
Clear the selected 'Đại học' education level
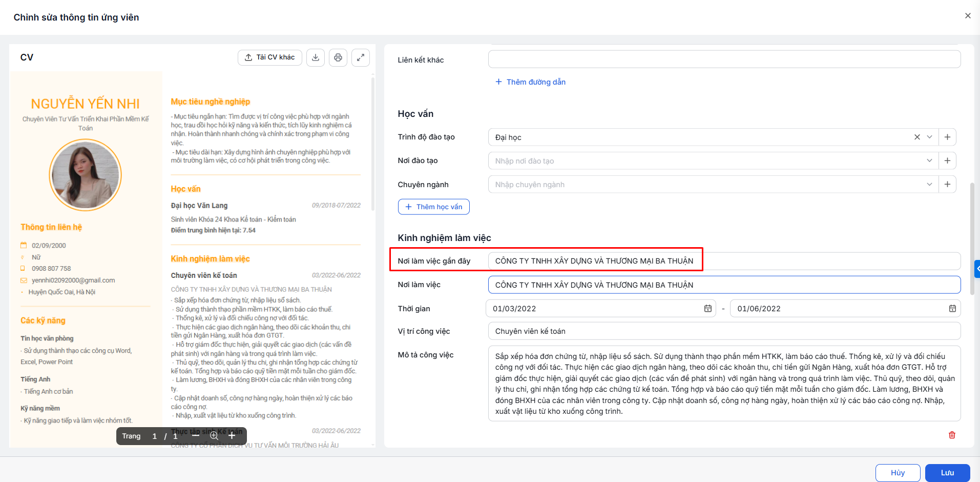pos(917,137)
